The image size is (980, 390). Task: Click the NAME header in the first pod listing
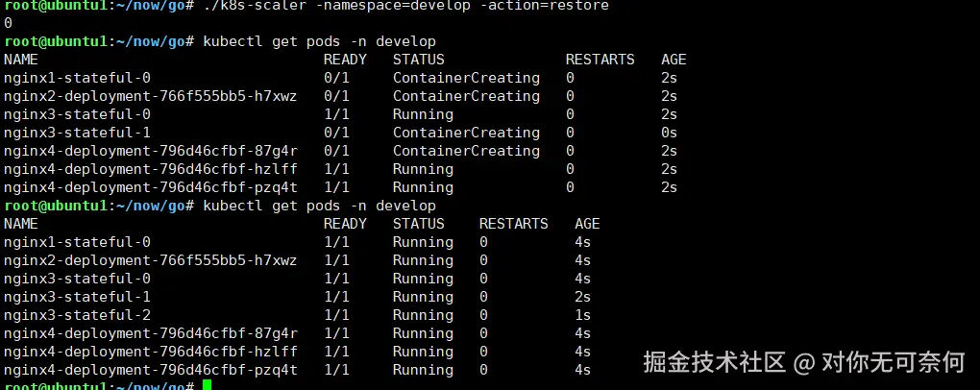tap(21, 60)
